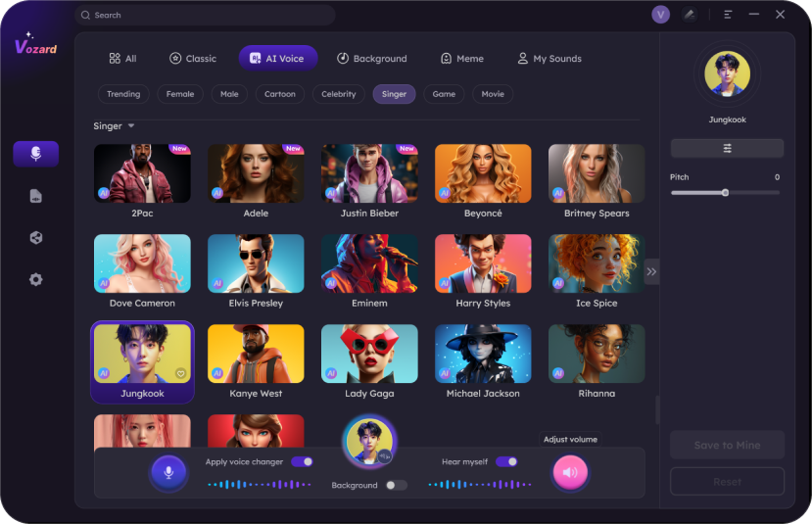Open the hamburger menu in title bar
The image size is (812, 524).
point(728,15)
